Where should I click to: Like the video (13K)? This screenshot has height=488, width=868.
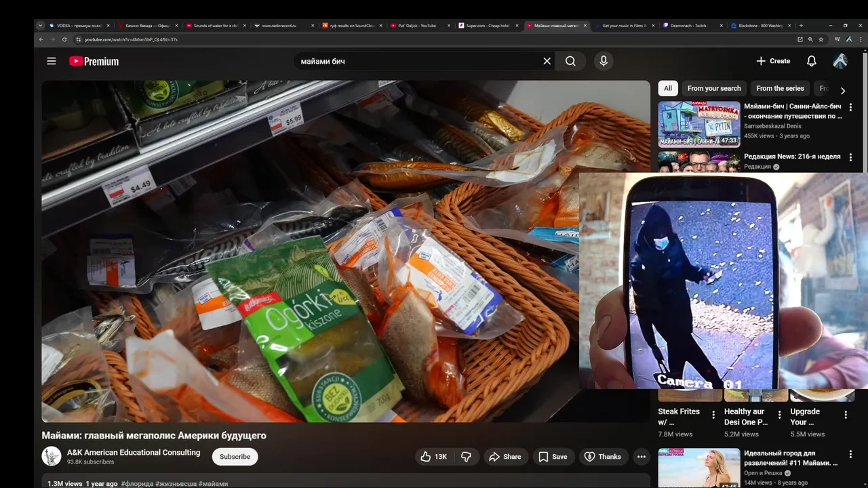tap(434, 457)
